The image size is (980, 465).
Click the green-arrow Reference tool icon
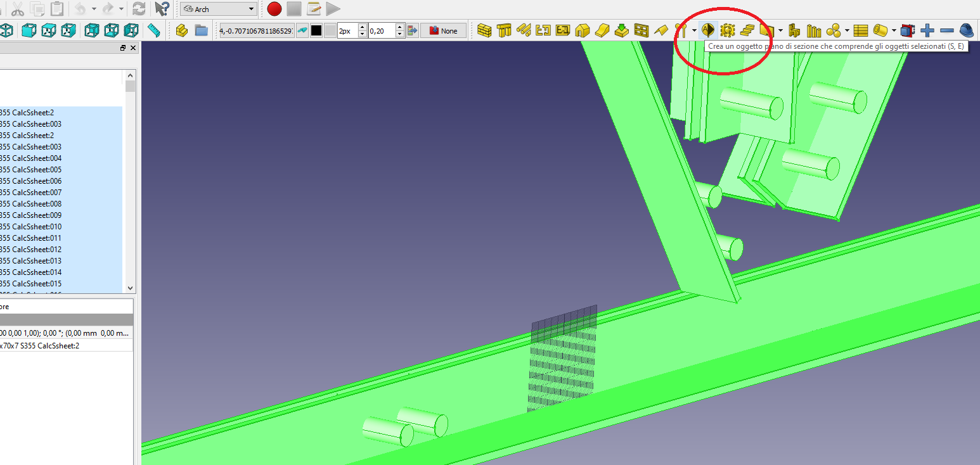pyautogui.click(x=621, y=30)
